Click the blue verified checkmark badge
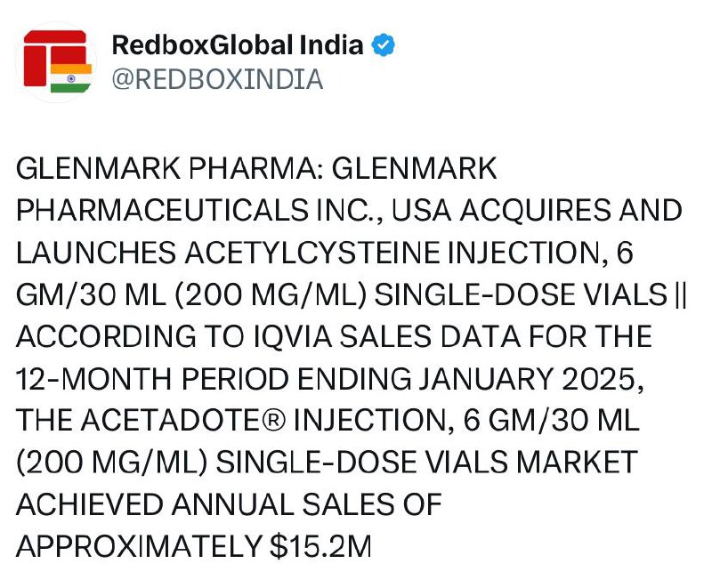Image resolution: width=712 pixels, height=588 pixels. coord(383,44)
